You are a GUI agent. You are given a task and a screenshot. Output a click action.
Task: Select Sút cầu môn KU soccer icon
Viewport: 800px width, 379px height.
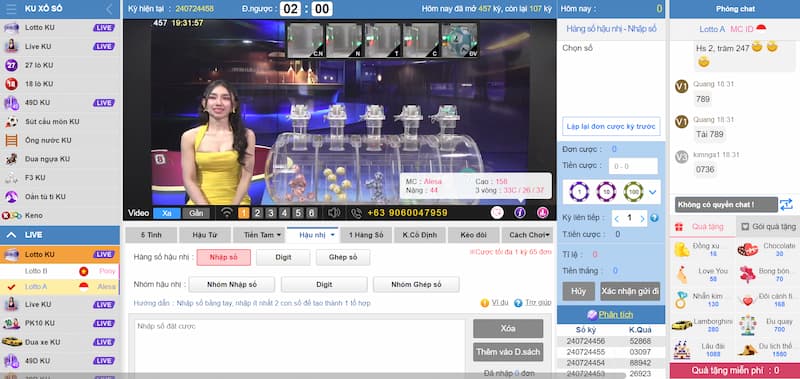tap(11, 122)
